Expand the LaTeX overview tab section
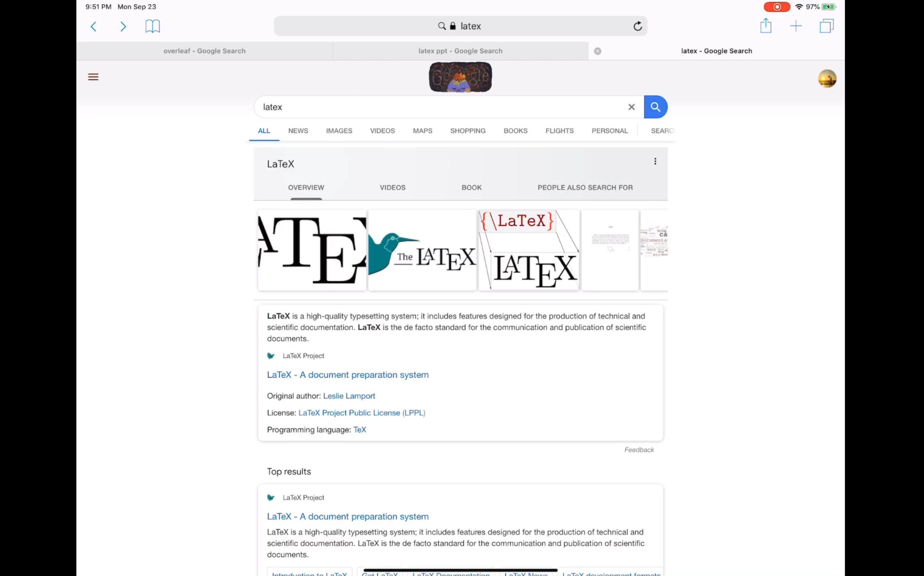 pyautogui.click(x=306, y=187)
